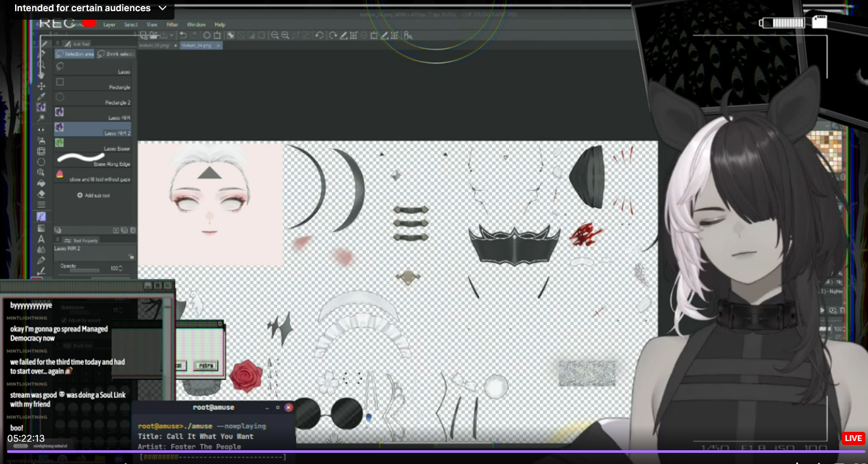
Task: Click the Undo arrow in command bar
Action: tap(183, 35)
